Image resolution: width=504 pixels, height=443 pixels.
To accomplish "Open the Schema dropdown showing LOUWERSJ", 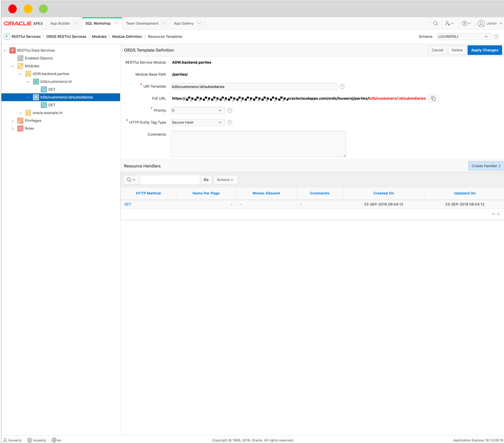I will [x=464, y=36].
